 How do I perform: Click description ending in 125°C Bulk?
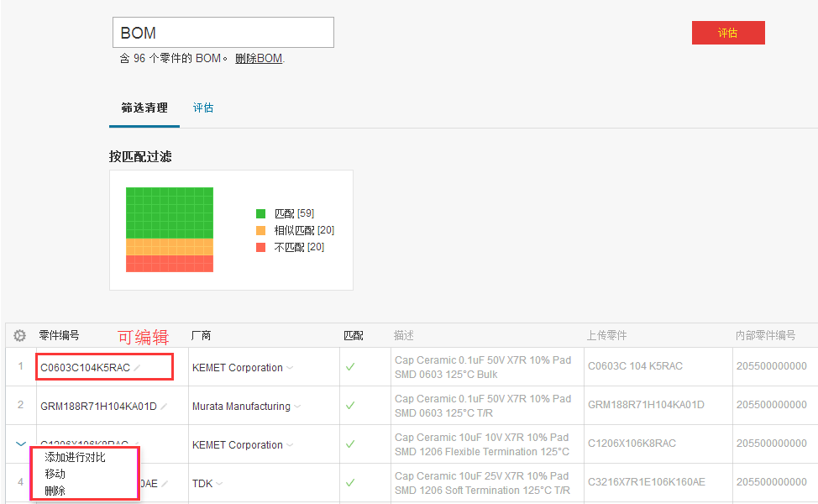[x=483, y=367]
